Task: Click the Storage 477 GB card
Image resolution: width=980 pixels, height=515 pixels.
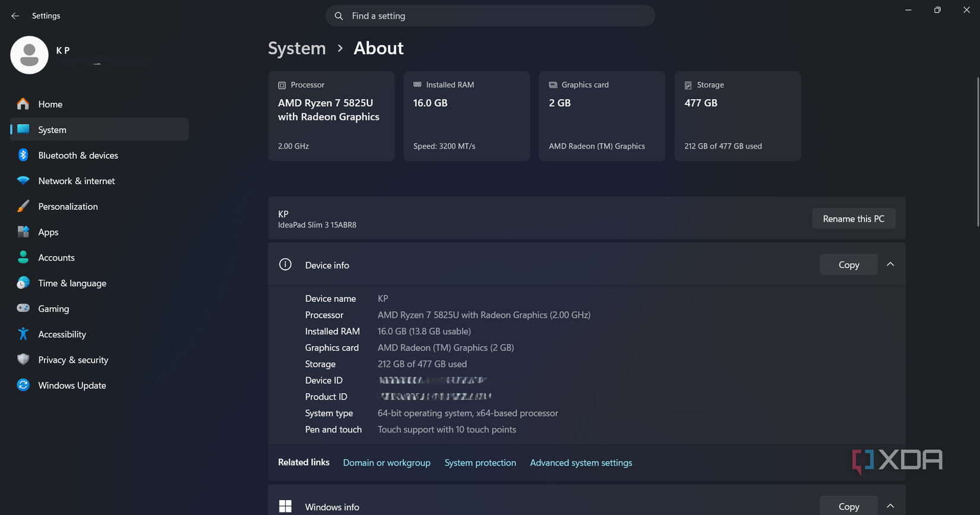Action: [x=737, y=116]
